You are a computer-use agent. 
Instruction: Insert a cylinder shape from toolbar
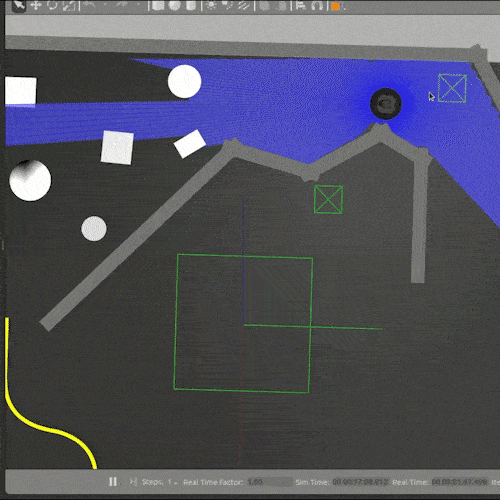coord(190,5)
